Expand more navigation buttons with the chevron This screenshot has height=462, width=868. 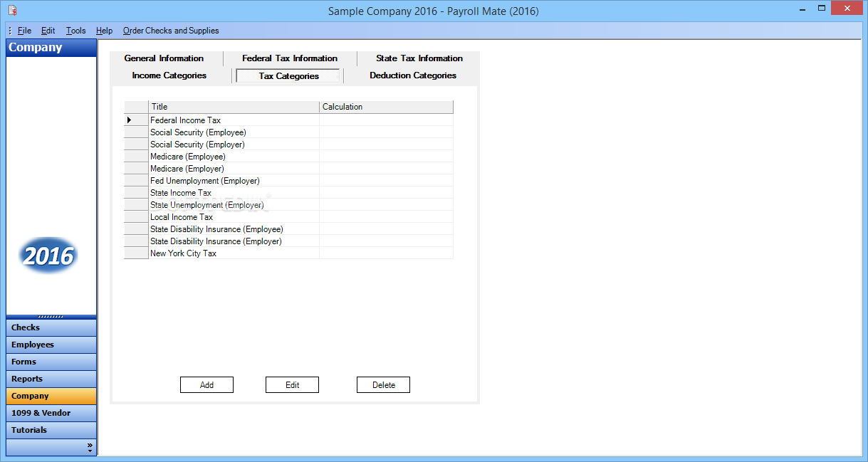point(90,447)
